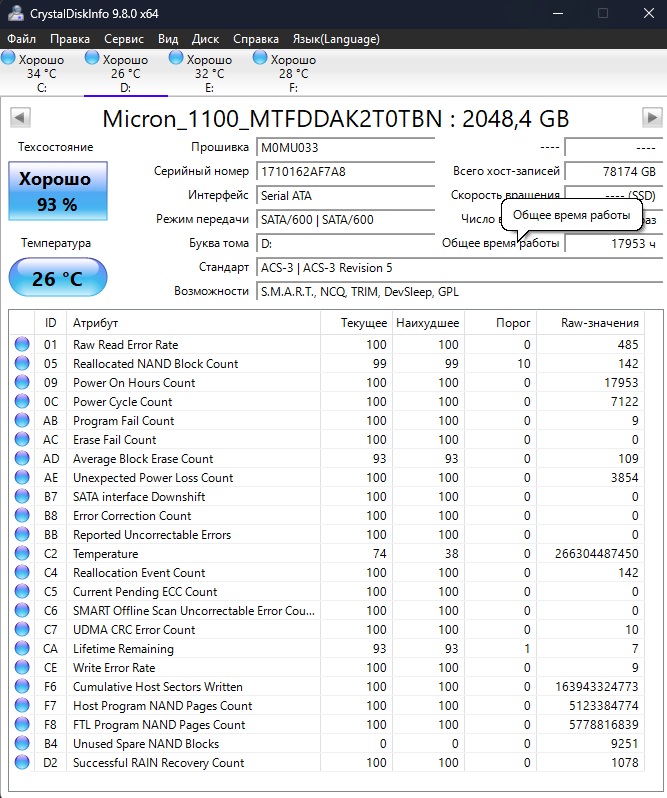The width and height of the screenshot is (667, 798).
Task: Click raw value 163943324773
Action: click(596, 687)
